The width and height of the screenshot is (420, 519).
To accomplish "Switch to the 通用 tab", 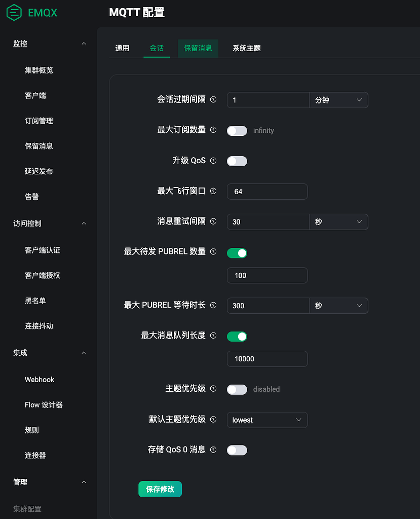I will click(x=122, y=48).
